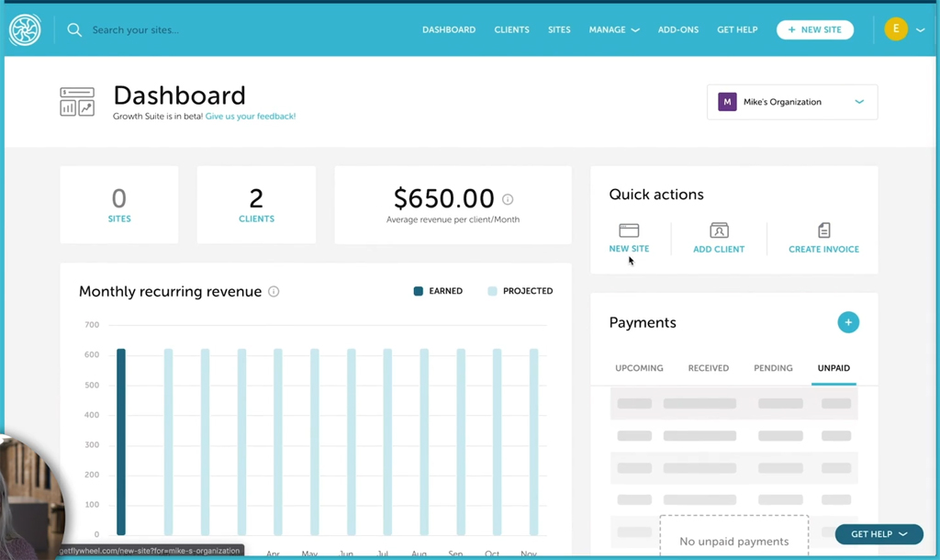Image resolution: width=940 pixels, height=560 pixels.
Task: Click the $650.00 average revenue value
Action: (443, 198)
